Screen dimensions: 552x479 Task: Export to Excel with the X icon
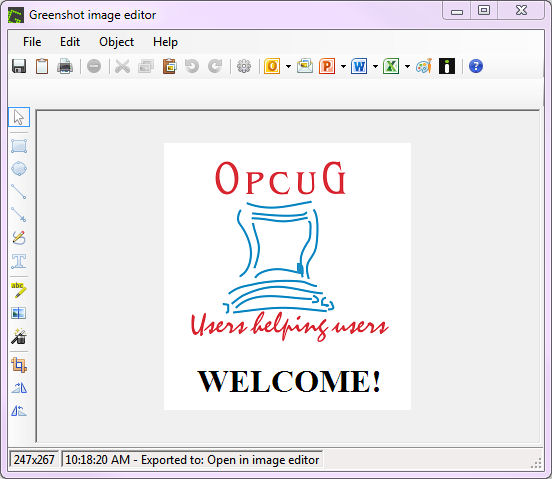391,66
